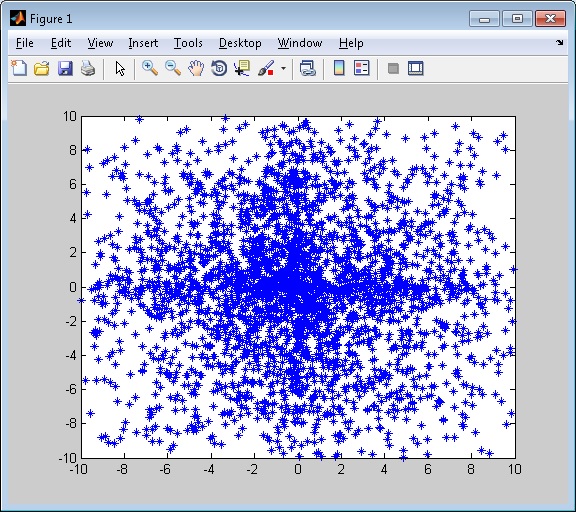Save the figure using the floppy icon

(x=65, y=68)
